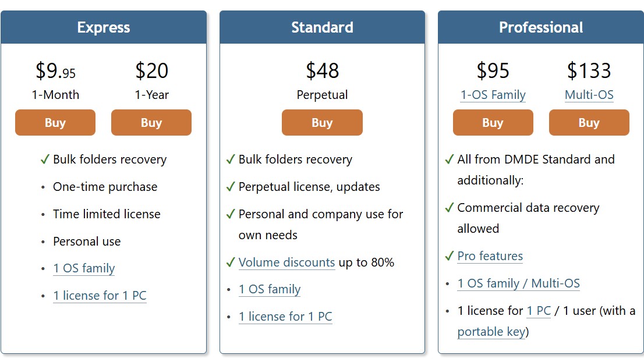Click Buy on the $48 Perpetual Standard plan
The width and height of the screenshot is (644, 362).
click(x=322, y=122)
